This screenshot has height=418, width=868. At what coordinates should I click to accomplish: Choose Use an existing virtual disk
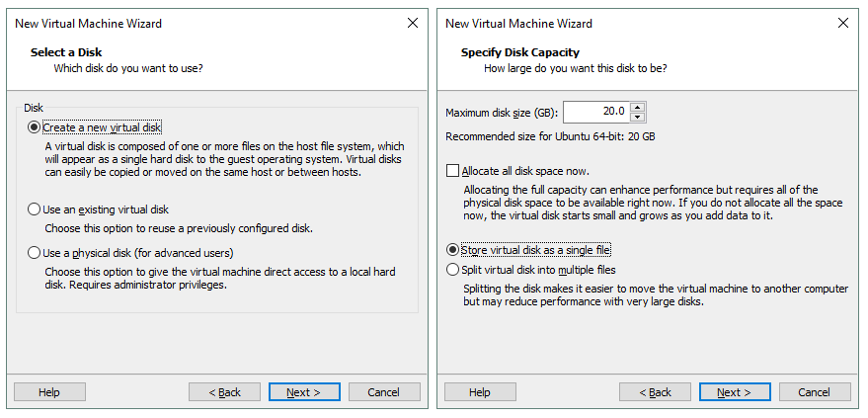pyautogui.click(x=36, y=209)
